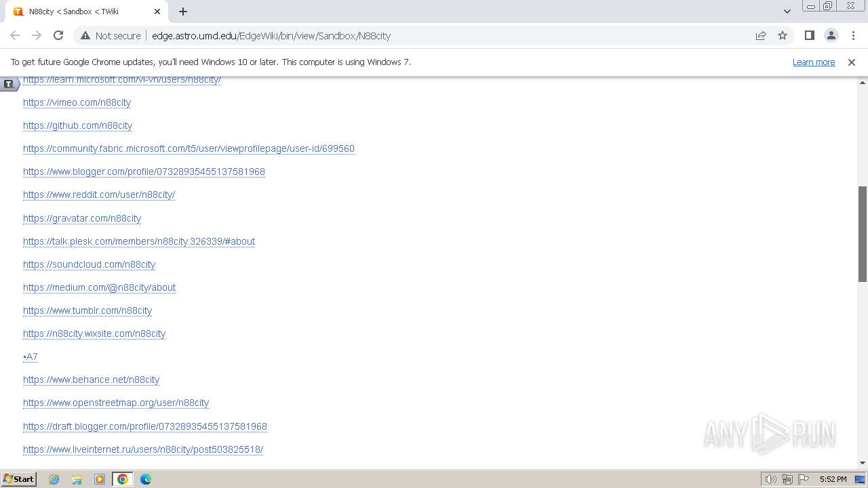The height and width of the screenshot is (488, 868).
Task: Open the volume speaker tray icon
Action: tap(771, 479)
